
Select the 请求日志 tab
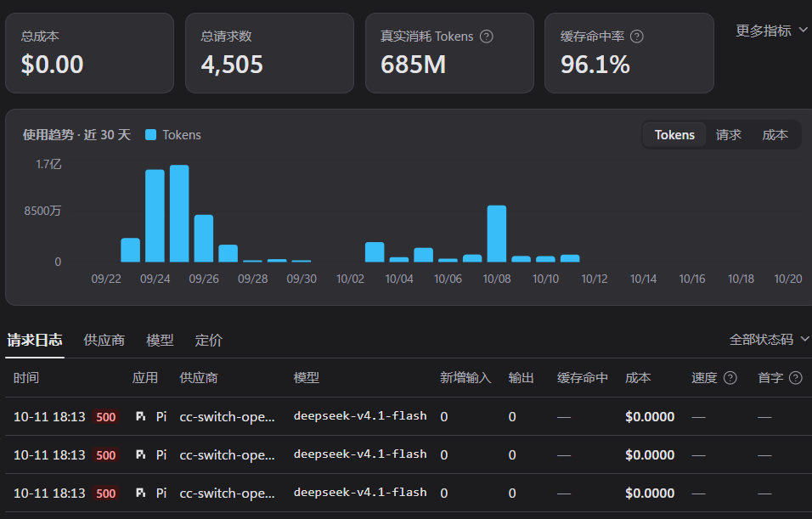point(35,341)
